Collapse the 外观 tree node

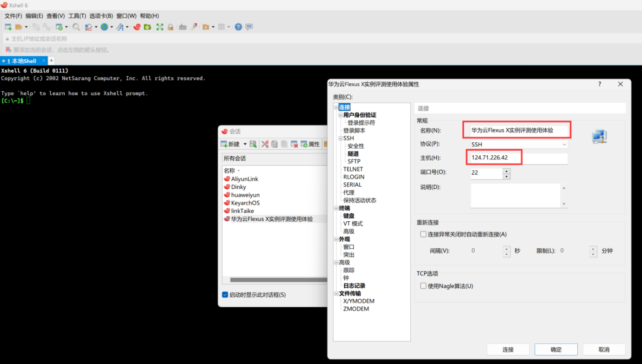(x=336, y=239)
